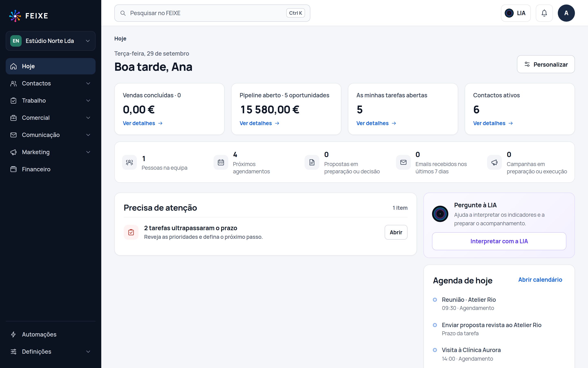
Task: Open the user avatar menu A
Action: click(x=566, y=13)
